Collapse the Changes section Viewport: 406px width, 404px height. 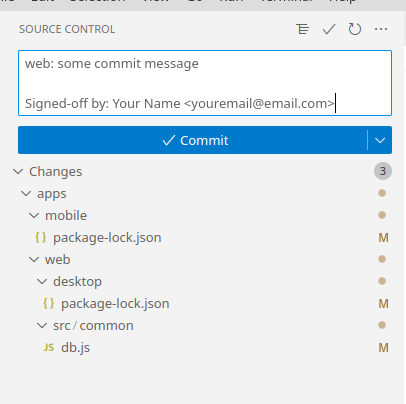click(18, 172)
